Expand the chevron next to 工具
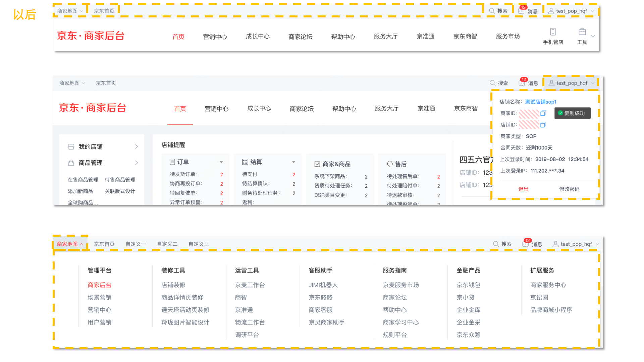This screenshot has width=644, height=362. click(593, 36)
